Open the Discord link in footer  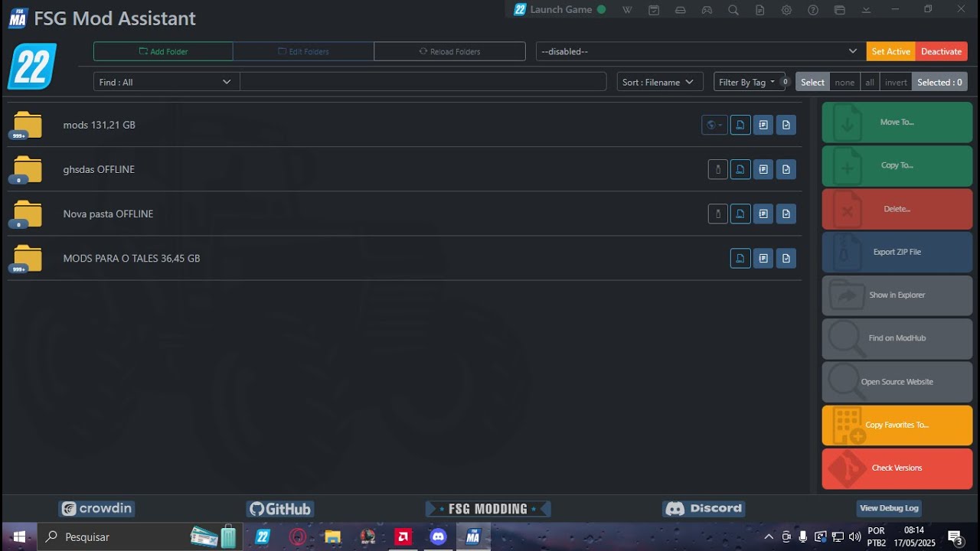pos(704,509)
